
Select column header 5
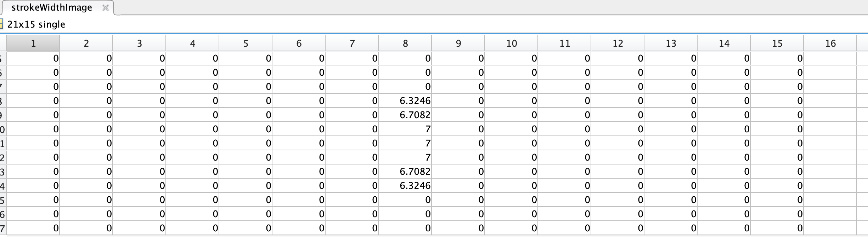pos(246,43)
